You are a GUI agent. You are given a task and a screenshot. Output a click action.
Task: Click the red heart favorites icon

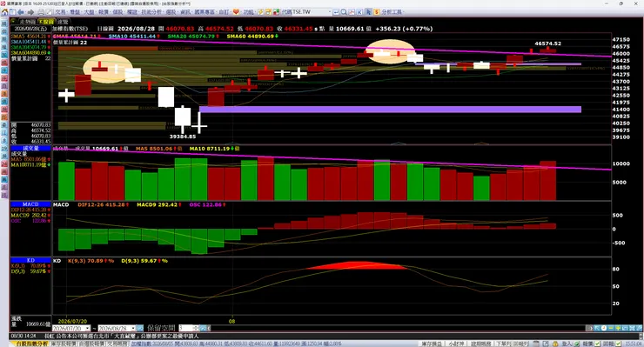pos(236,12)
